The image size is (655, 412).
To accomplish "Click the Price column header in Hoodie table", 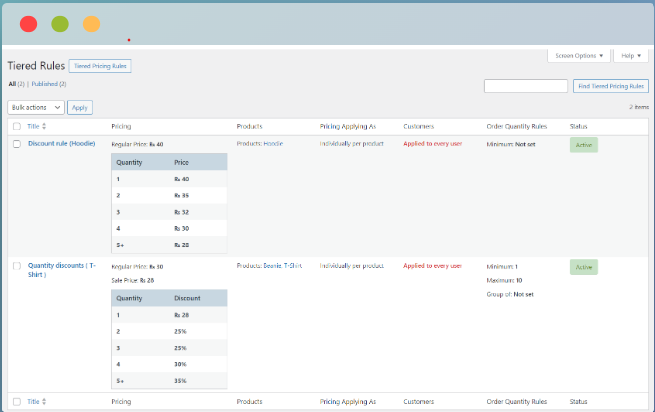I will (x=181, y=162).
